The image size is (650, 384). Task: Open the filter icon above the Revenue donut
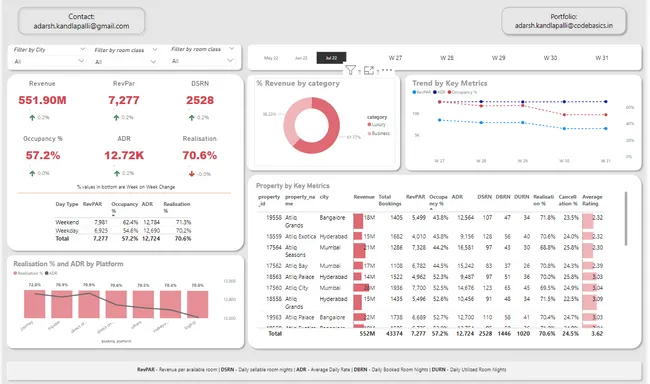(350, 70)
